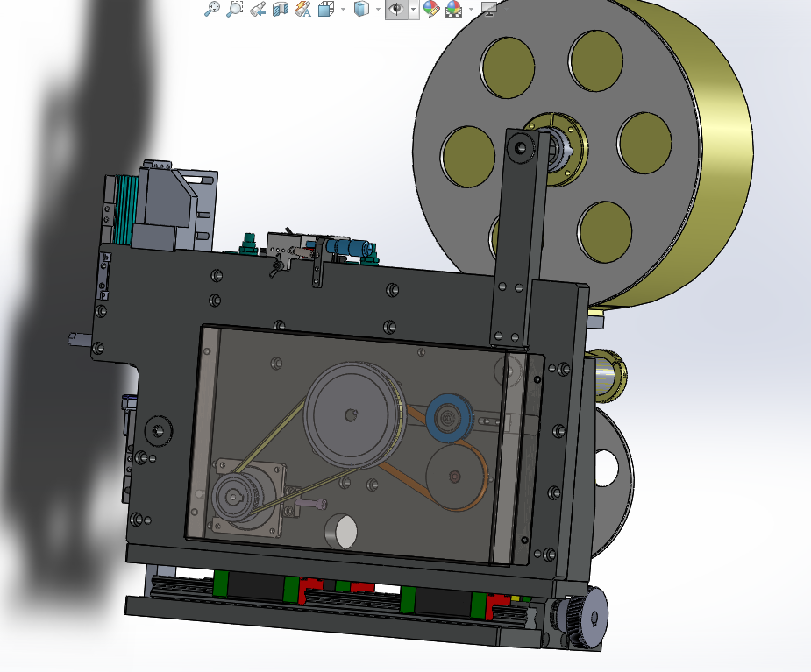Select the small timing gear at rail end
The image size is (811, 672).
(590, 618)
